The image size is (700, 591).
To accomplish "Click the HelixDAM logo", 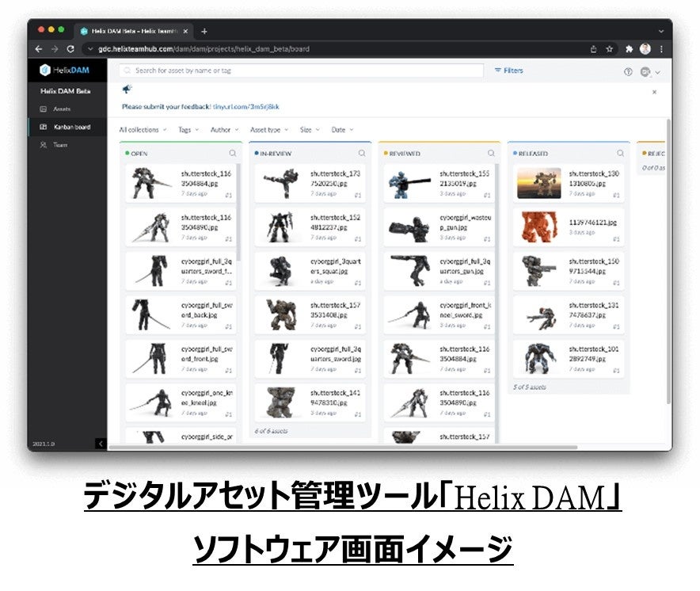I will pyautogui.click(x=64, y=71).
